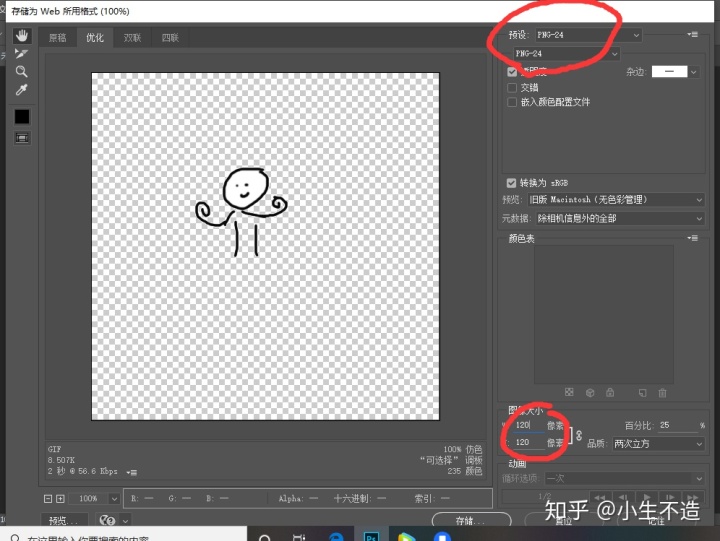Viewport: 720px width, 541px height.
Task: Click map selected colors to transparent icon
Action: point(569,392)
